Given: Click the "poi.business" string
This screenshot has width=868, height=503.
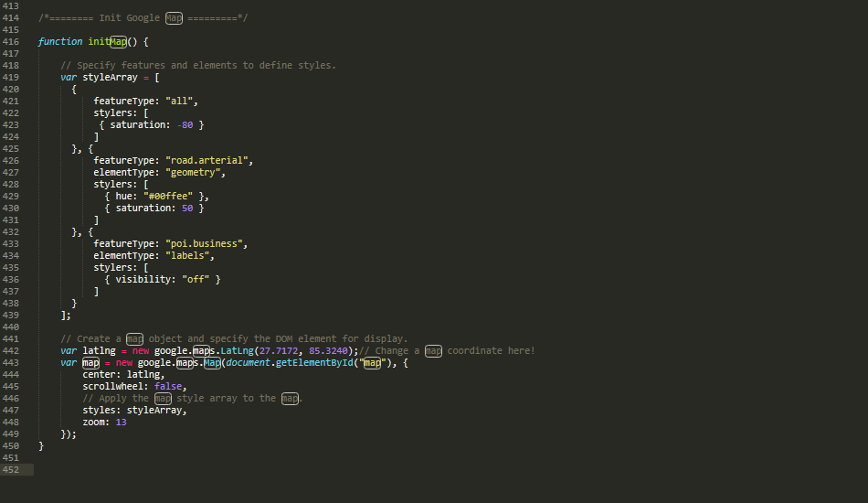Looking at the screenshot, I should point(206,244).
